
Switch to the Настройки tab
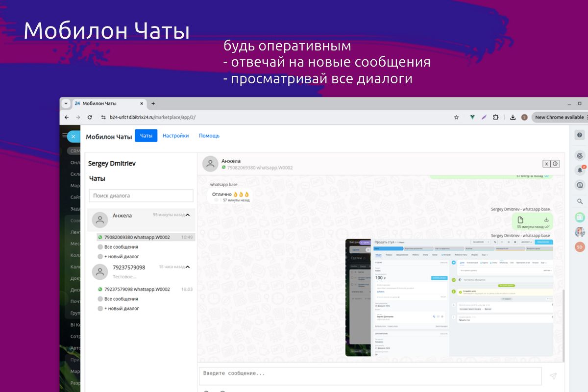point(175,136)
